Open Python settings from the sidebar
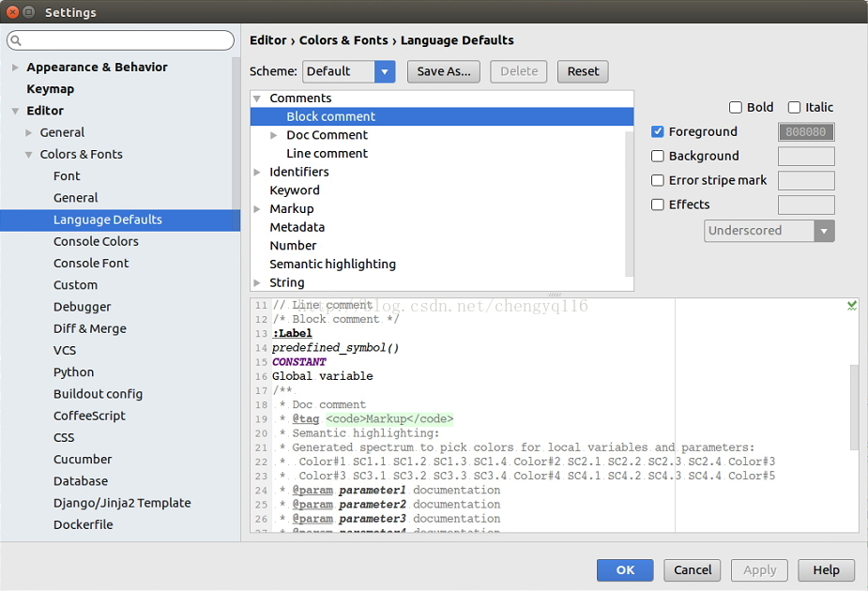Viewport: 868px width, 591px height. point(74,371)
